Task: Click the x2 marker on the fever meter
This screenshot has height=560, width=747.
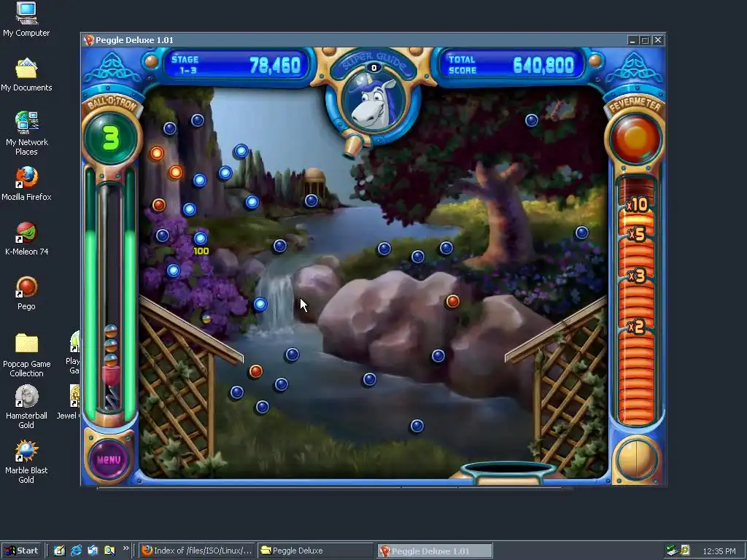Action: [x=637, y=327]
